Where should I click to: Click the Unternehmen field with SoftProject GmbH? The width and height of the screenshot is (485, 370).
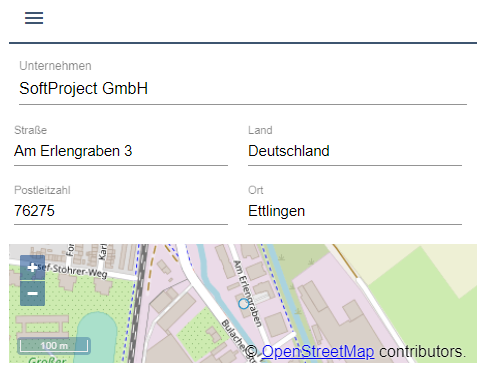pos(243,89)
